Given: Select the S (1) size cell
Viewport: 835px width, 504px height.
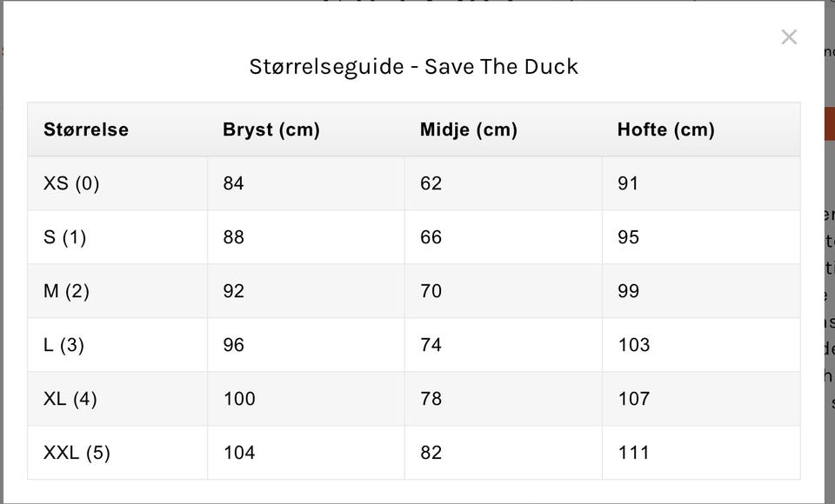Looking at the screenshot, I should click(65, 237).
